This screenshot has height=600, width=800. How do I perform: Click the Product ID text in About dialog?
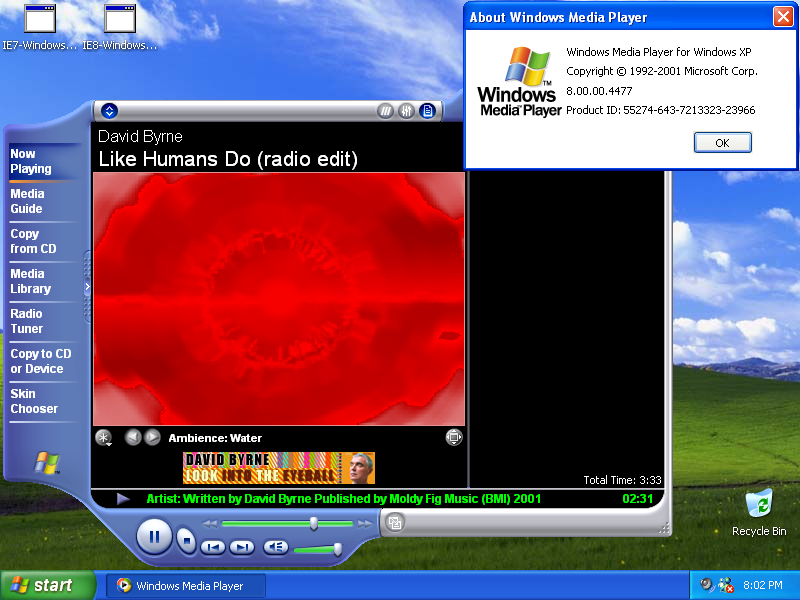[x=661, y=110]
